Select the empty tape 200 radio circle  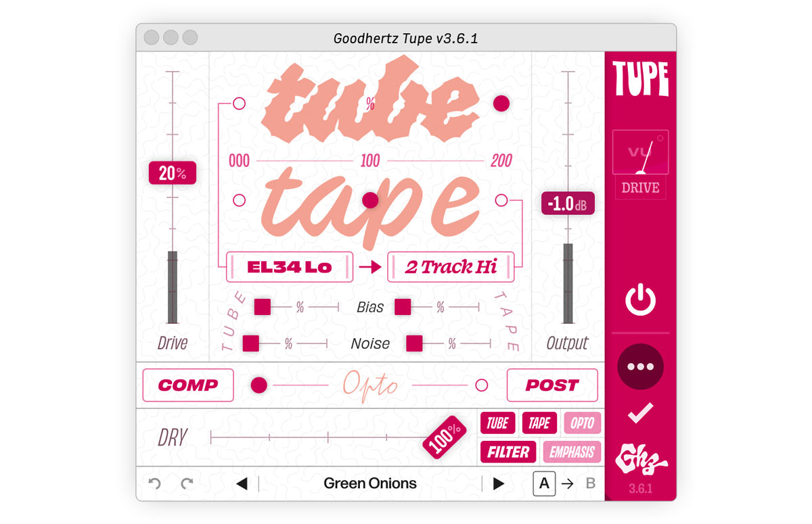[501, 200]
